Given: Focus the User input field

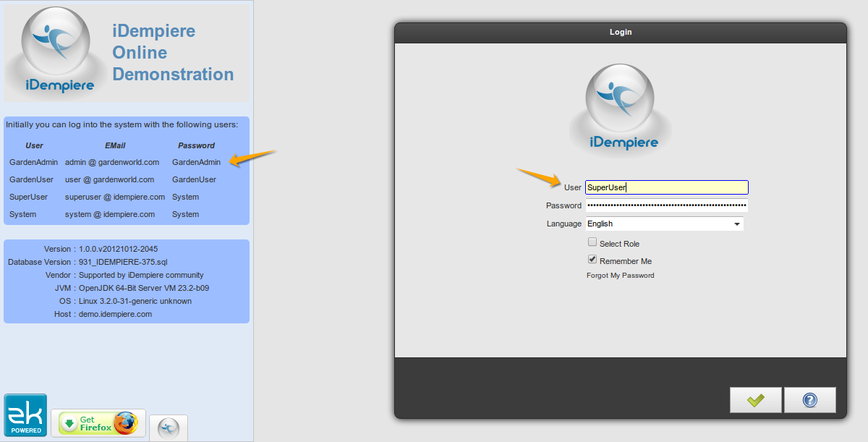Looking at the screenshot, I should point(666,187).
